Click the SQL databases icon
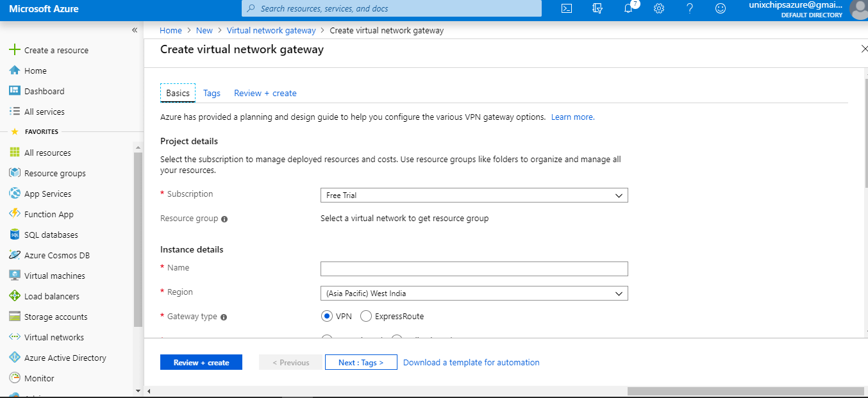 coord(15,235)
